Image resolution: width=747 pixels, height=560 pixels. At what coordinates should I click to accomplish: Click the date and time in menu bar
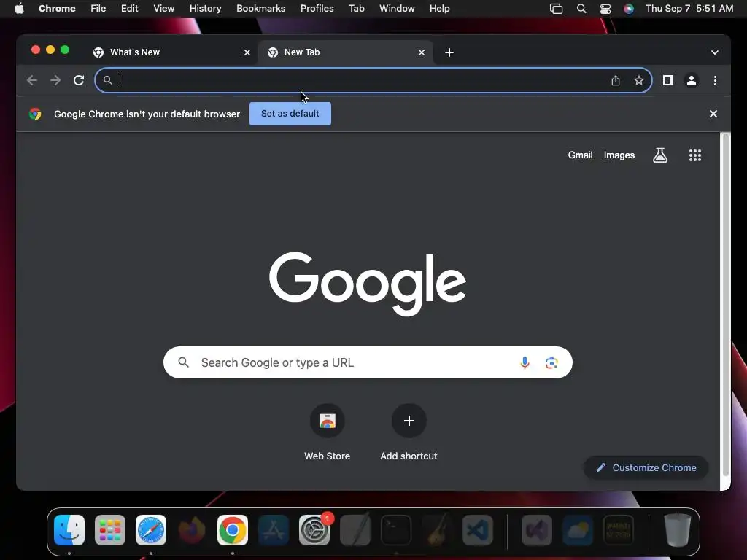point(689,9)
